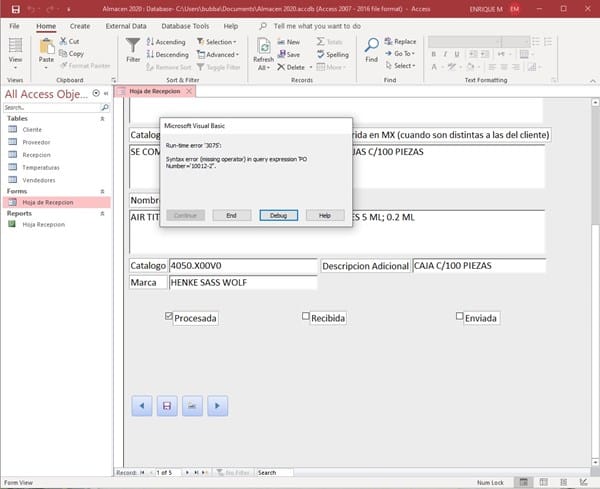Select the External Data tab
Viewport: 600px width, 489px height.
coord(126,26)
